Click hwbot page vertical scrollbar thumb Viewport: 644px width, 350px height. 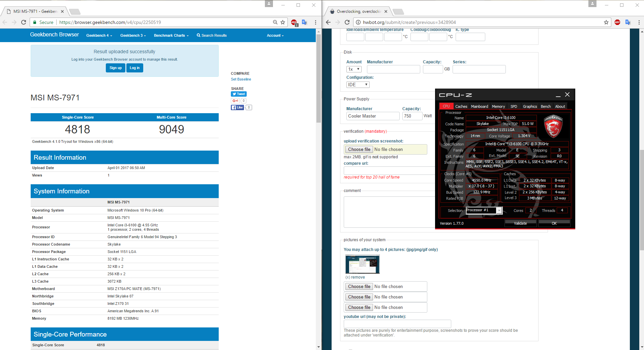coord(641,200)
